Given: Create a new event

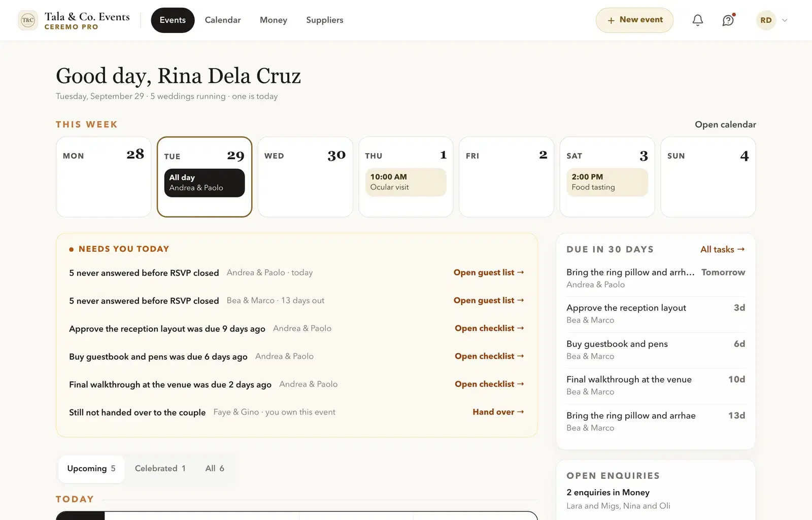Looking at the screenshot, I should point(634,20).
